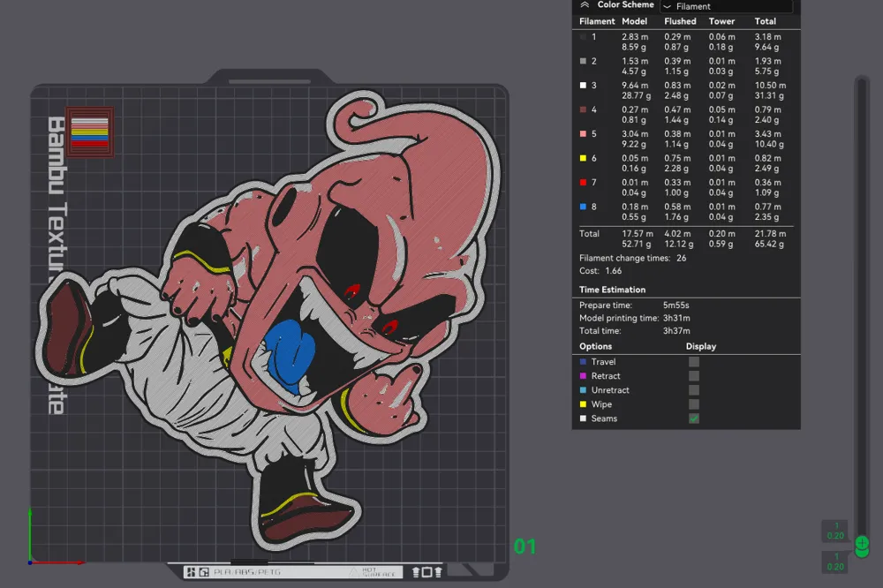
Task: Click the Cost value 1.66
Action: 614,271
